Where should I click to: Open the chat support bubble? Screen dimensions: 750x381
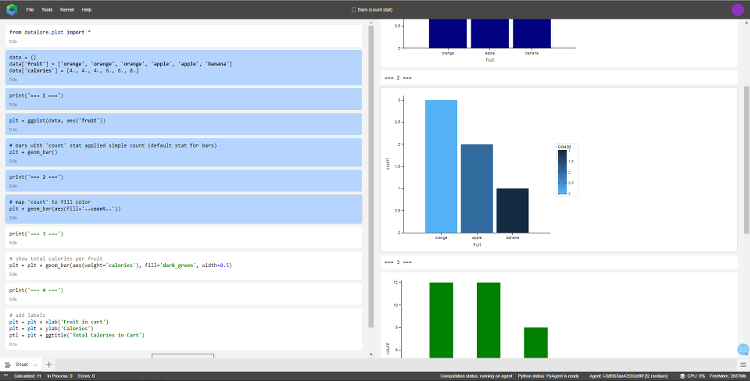[x=743, y=349]
